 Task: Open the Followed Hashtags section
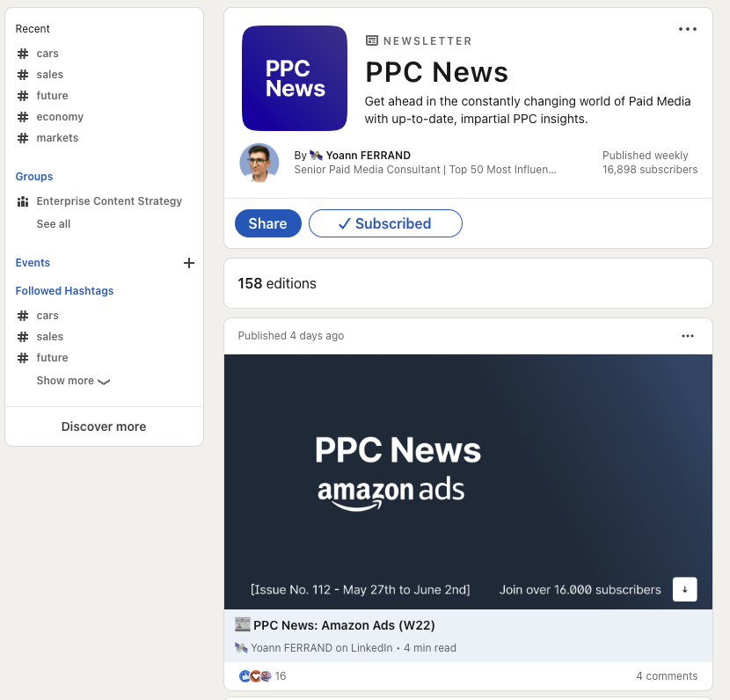64,291
